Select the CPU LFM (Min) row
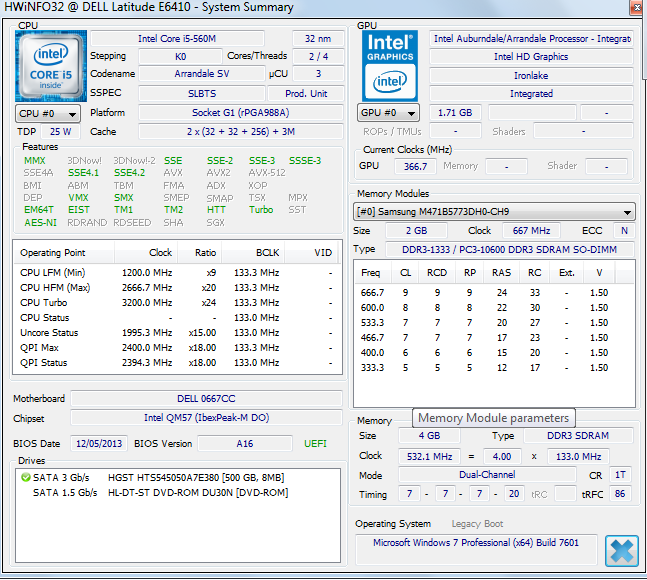 coord(177,273)
